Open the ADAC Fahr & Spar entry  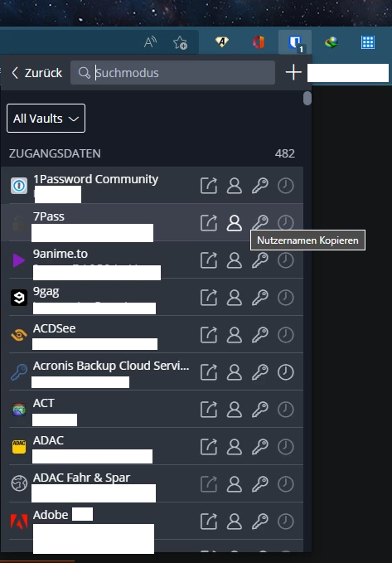pos(100,483)
